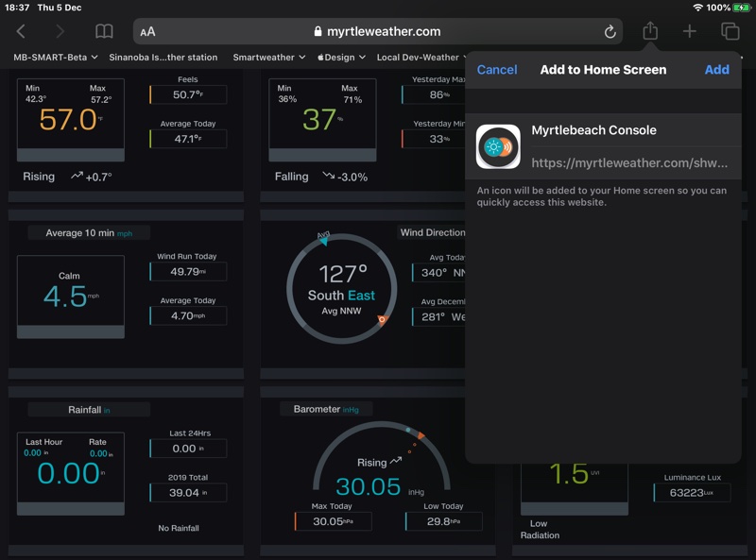Click the Feels 50.7°F value

[188, 94]
